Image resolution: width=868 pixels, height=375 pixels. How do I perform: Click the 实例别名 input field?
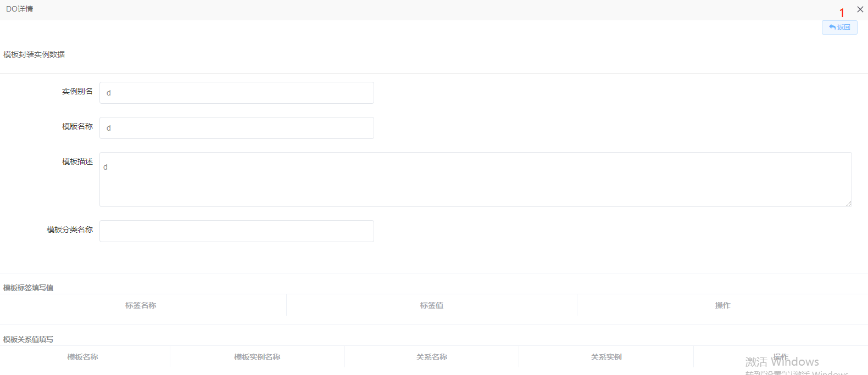pyautogui.click(x=236, y=93)
